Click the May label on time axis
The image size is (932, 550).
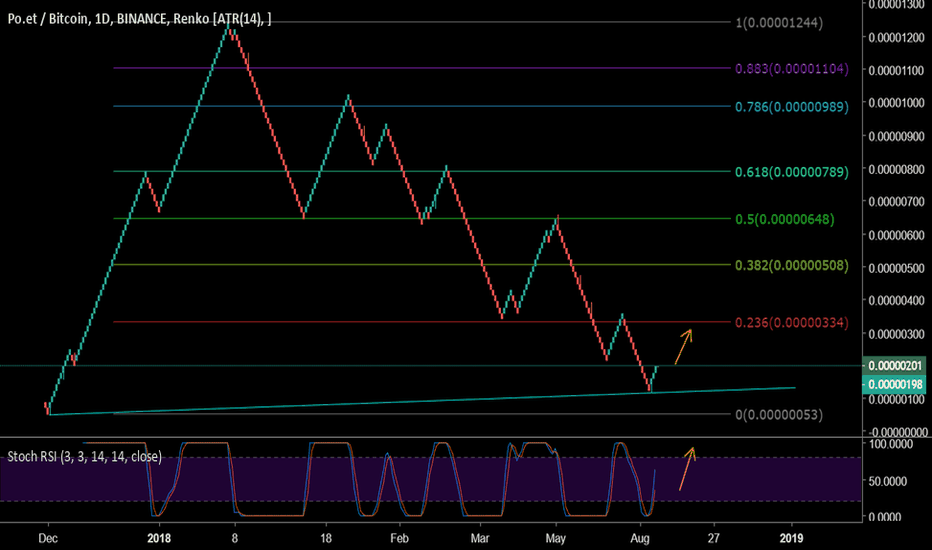pyautogui.click(x=556, y=538)
